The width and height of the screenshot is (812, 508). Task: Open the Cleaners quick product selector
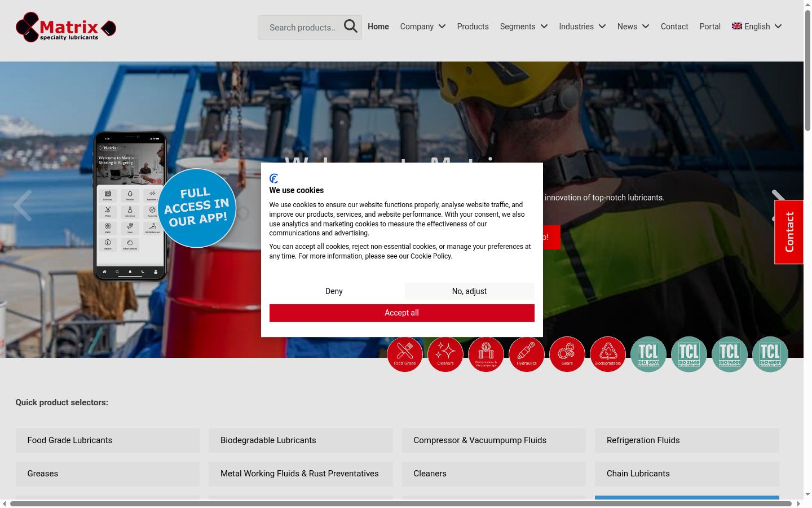pyautogui.click(x=494, y=474)
